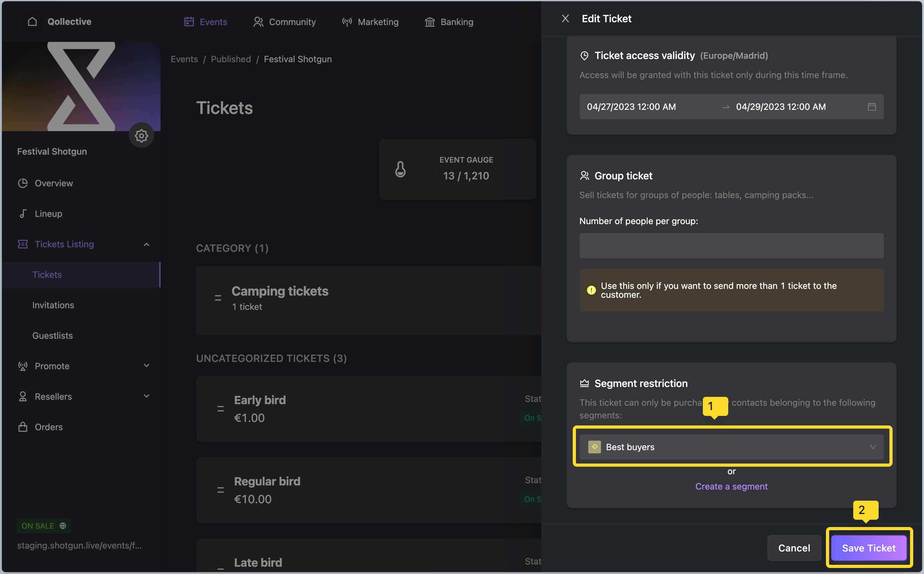Open the Best buyers segment dropdown
The height and width of the screenshot is (574, 924).
coord(731,447)
